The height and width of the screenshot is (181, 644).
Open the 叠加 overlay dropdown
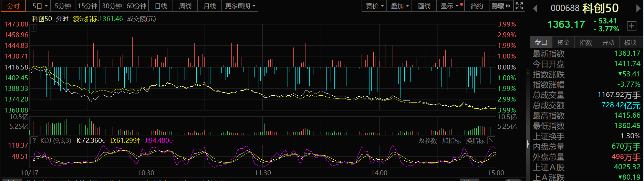coord(399,6)
